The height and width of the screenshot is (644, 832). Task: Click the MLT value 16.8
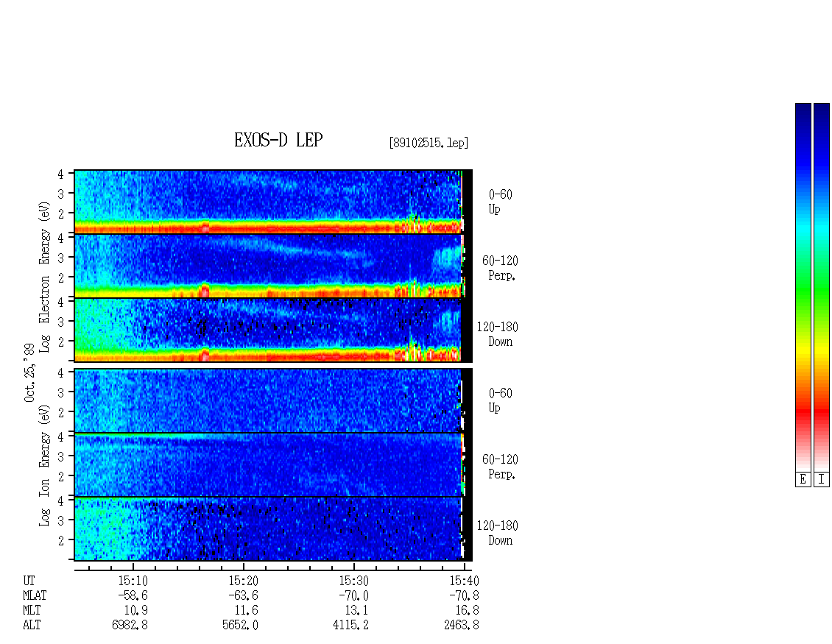(x=467, y=611)
